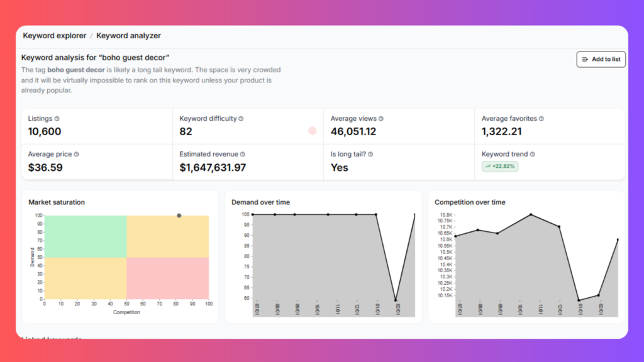
Task: Click the Average price info icon
Action: [x=76, y=155]
